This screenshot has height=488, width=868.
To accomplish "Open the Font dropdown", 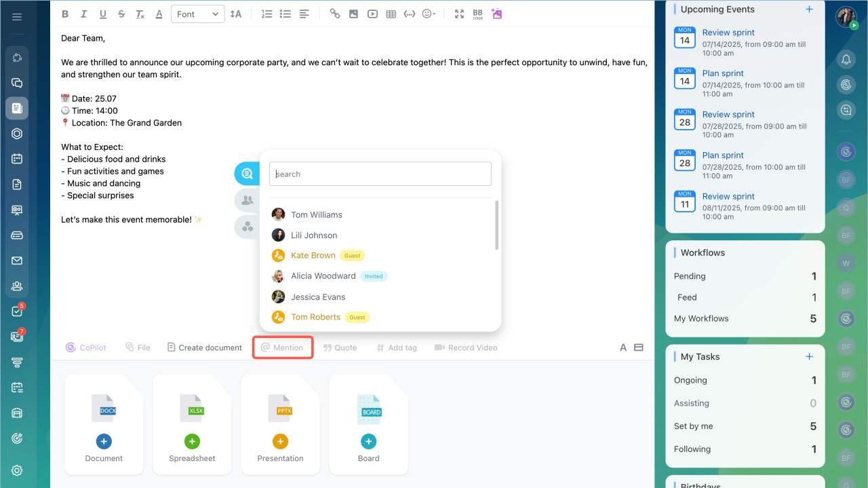I will pyautogui.click(x=198, y=14).
